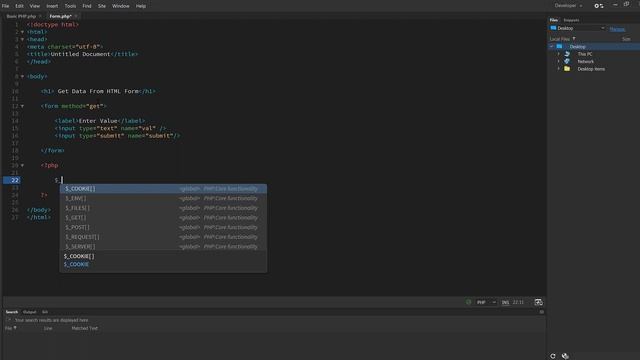Collapse the form block on line 12
640x360 pixels.
(x=22, y=106)
